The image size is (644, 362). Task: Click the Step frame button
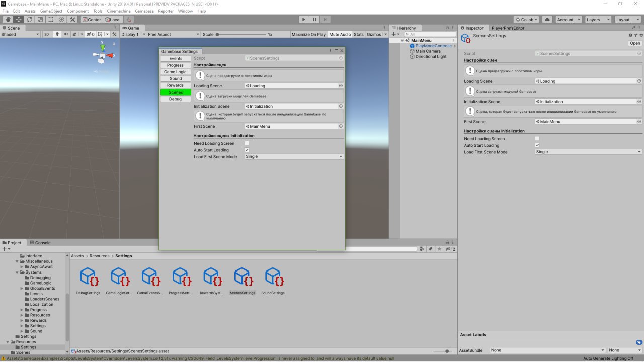pos(326,19)
